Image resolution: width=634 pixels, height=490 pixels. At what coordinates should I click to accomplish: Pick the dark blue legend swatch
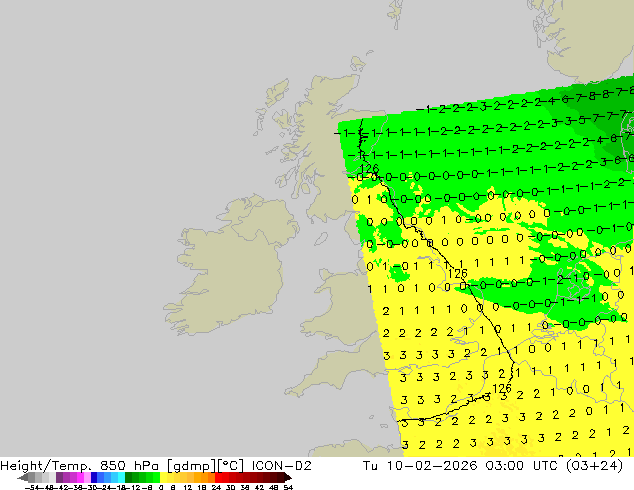click(94, 477)
